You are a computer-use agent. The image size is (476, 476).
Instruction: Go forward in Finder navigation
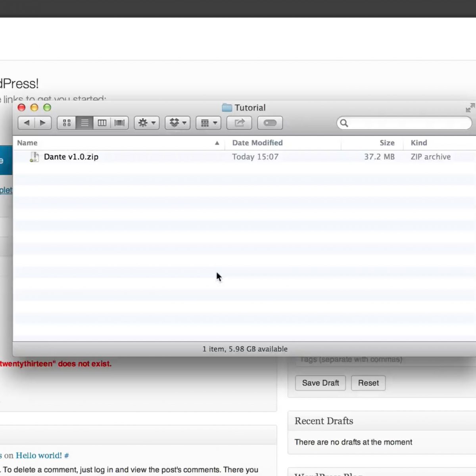(43, 123)
